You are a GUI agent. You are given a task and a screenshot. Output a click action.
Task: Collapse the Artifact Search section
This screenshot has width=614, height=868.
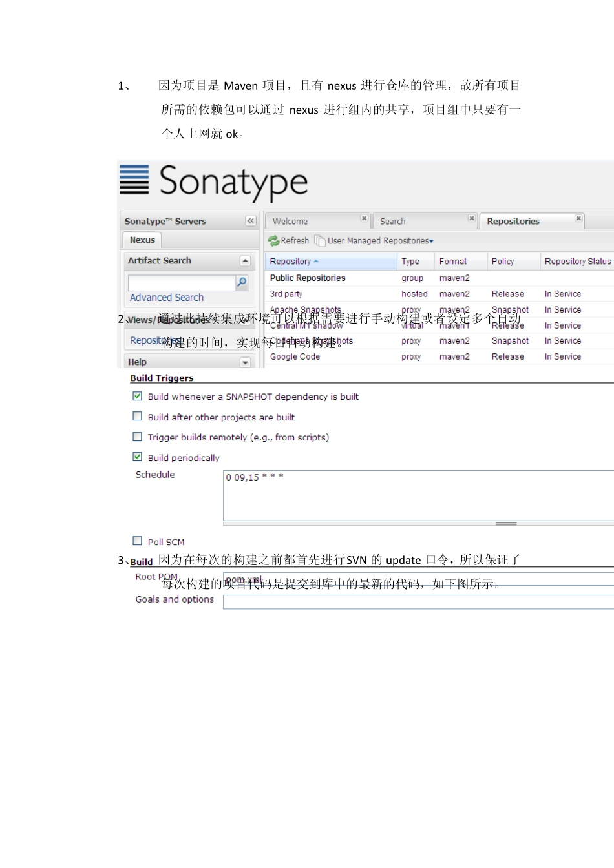[245, 261]
